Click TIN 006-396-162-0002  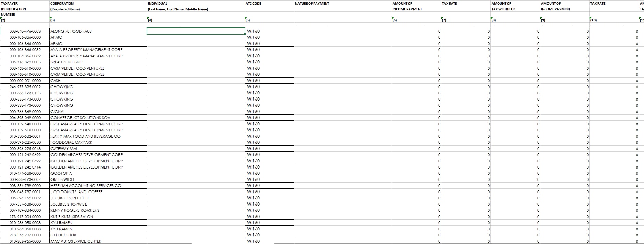pyautogui.click(x=25, y=198)
